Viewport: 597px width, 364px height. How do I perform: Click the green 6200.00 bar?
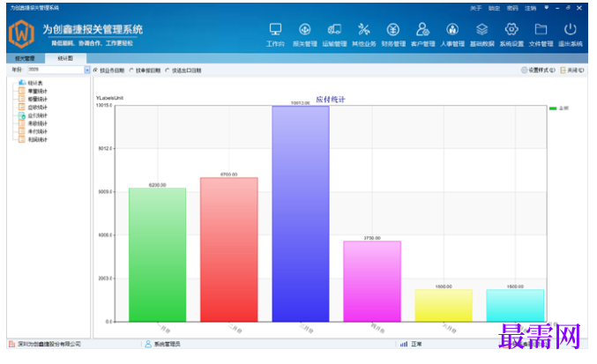(157, 255)
